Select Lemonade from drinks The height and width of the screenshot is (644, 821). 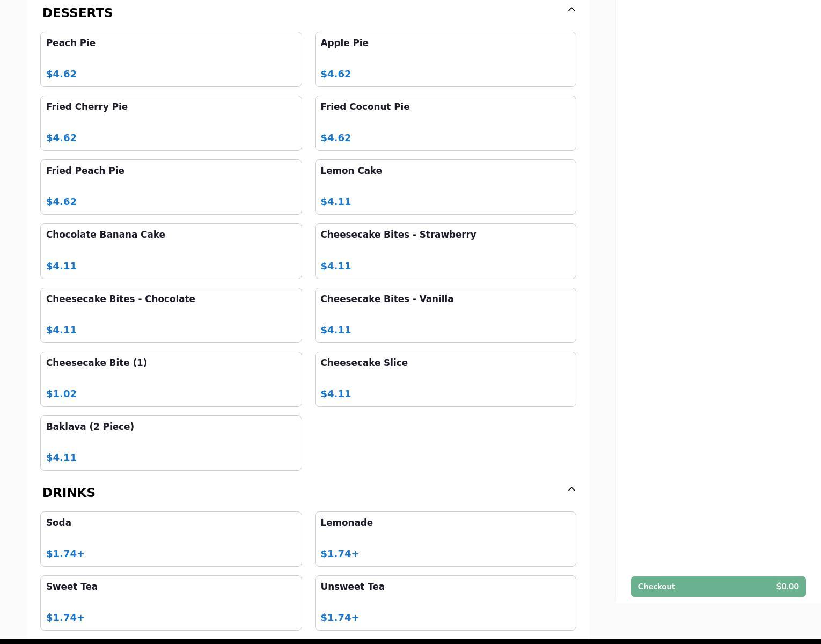pyautogui.click(x=445, y=539)
